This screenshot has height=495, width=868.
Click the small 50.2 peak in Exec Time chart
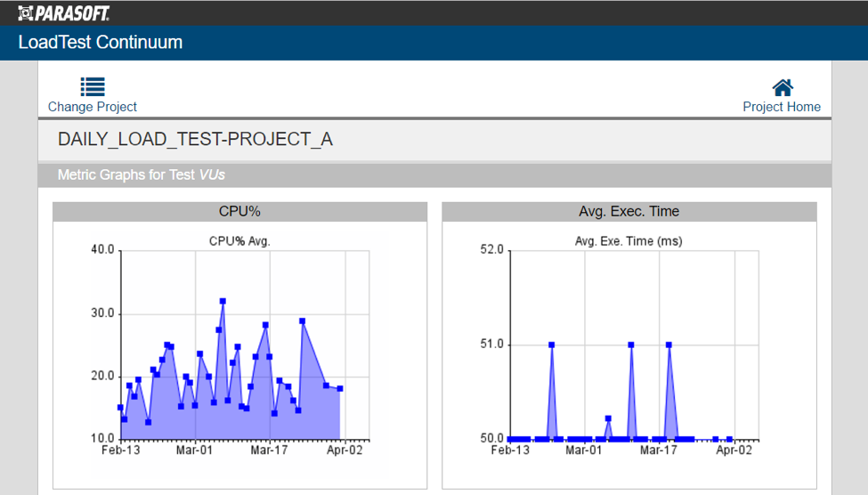point(608,418)
